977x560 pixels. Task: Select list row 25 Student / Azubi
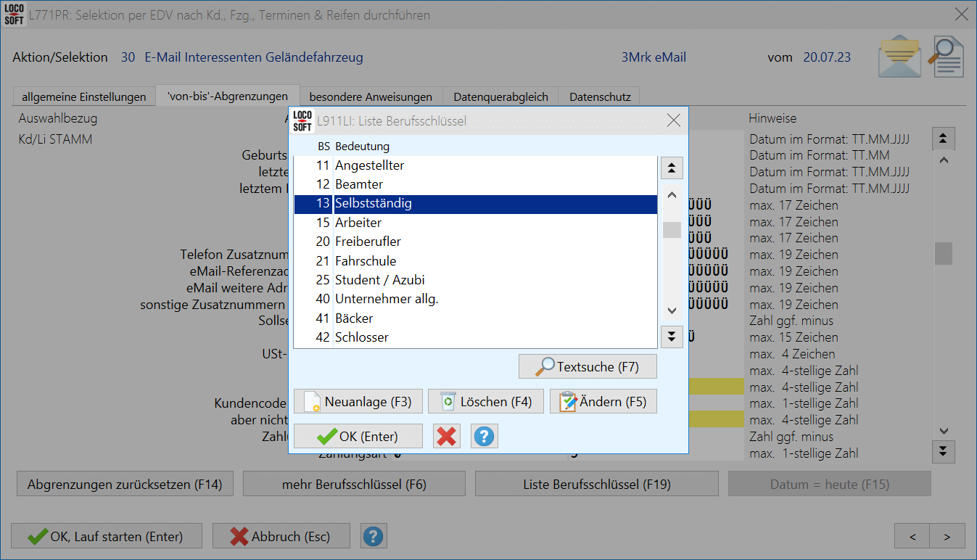pyautogui.click(x=379, y=280)
